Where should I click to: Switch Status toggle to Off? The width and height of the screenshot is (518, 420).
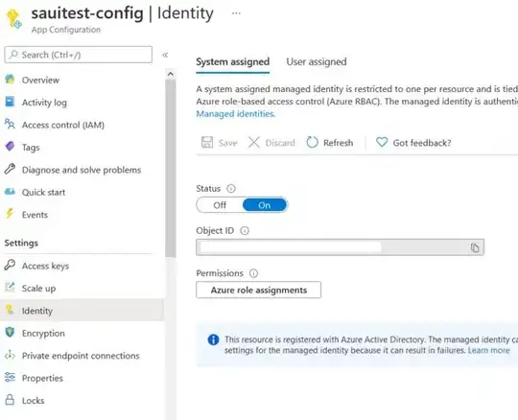coord(220,205)
